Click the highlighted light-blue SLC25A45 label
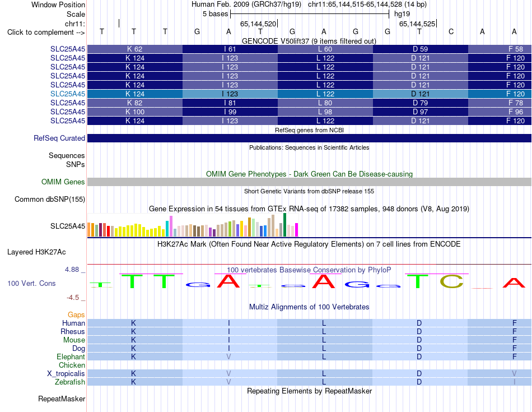 pyautogui.click(x=68, y=94)
